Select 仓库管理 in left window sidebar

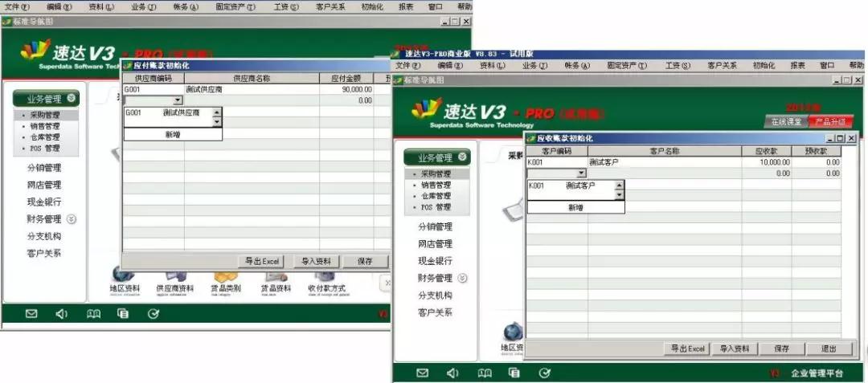(45, 137)
